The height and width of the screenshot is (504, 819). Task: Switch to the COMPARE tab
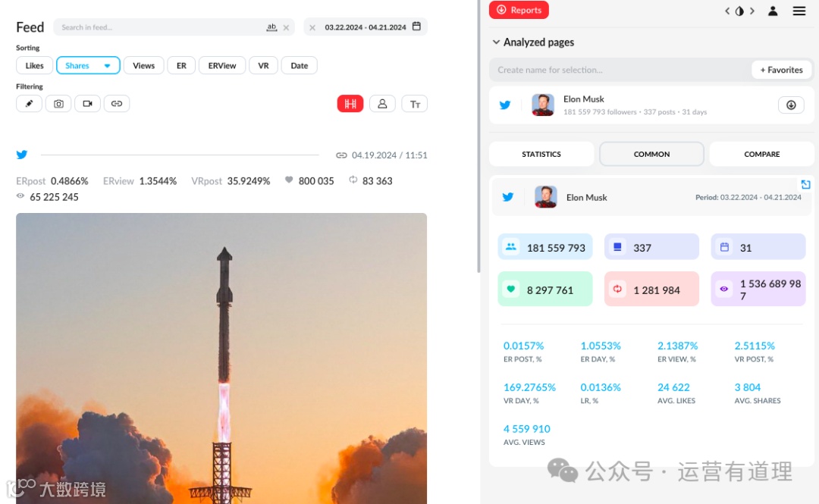tap(762, 154)
